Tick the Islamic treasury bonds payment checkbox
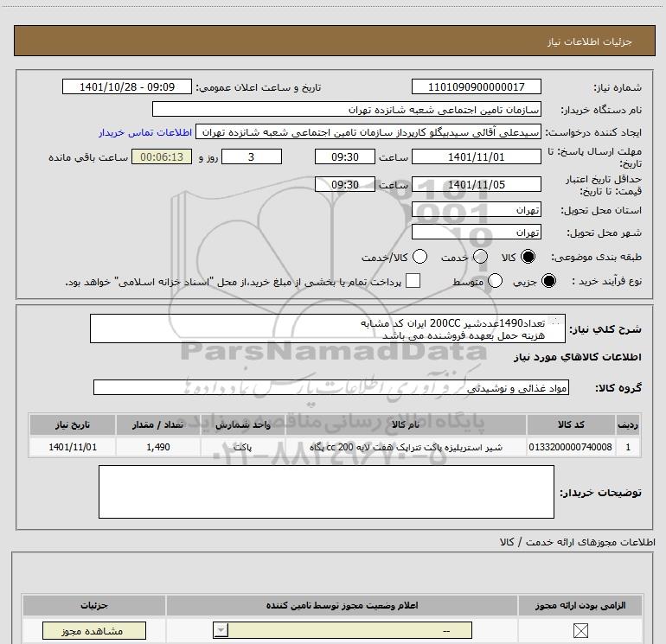The image size is (666, 644). (x=413, y=281)
